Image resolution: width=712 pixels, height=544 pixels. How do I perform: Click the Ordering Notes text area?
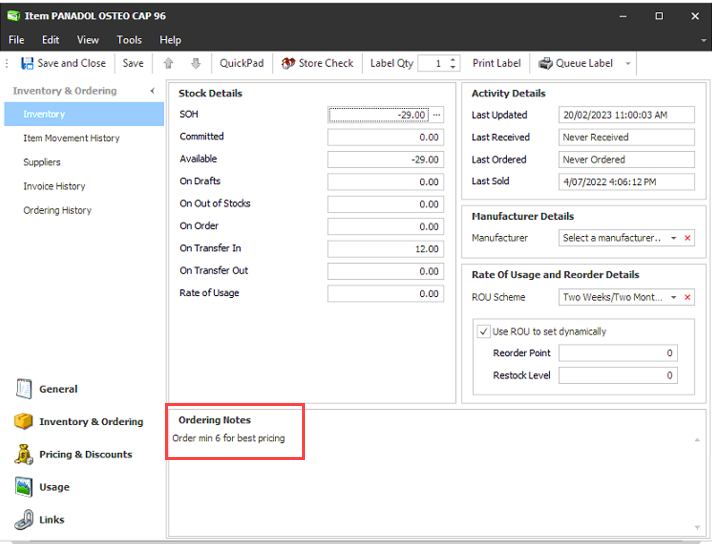431,484
